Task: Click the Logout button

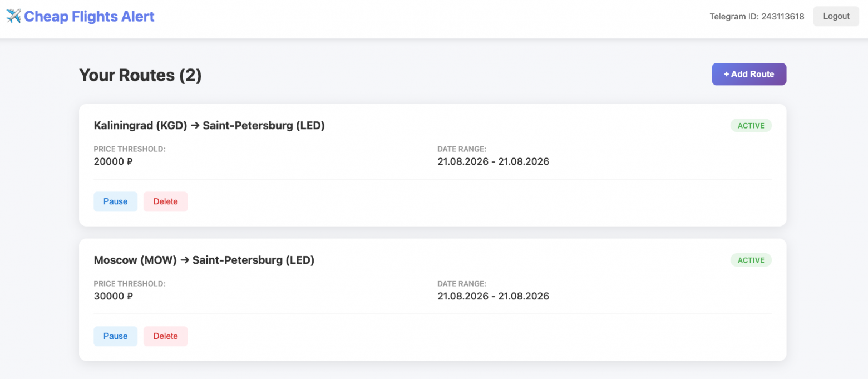Action: point(836,16)
